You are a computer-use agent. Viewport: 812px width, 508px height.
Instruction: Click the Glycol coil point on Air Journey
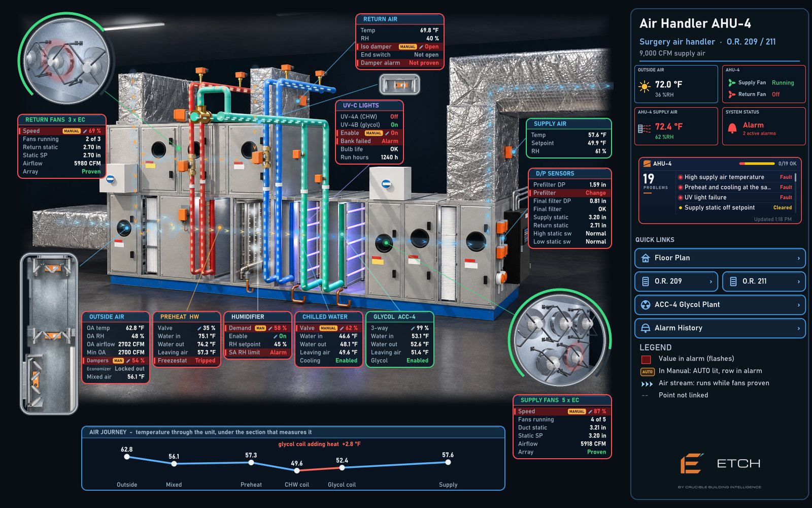click(x=342, y=467)
